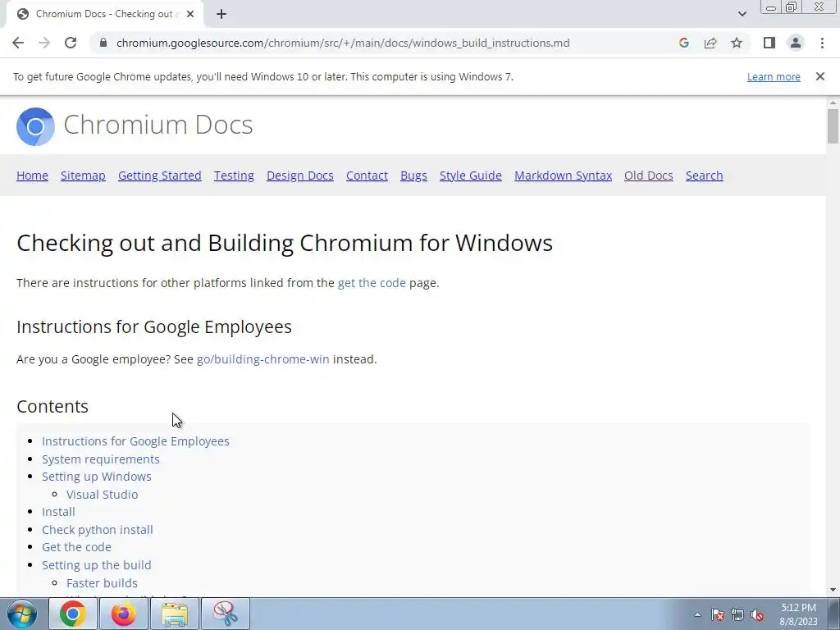
Task: Open the Search nav link
Action: tap(705, 176)
